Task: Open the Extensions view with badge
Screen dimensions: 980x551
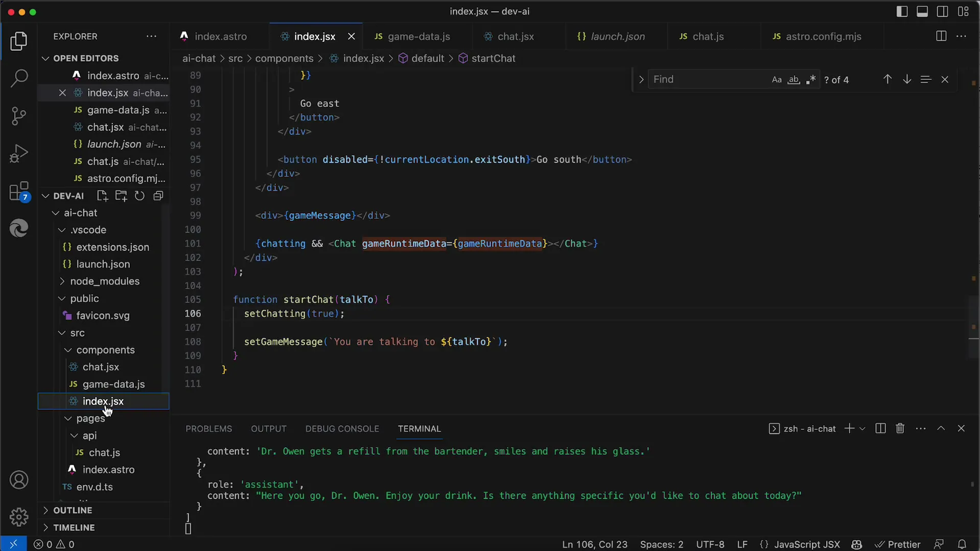Action: click(x=19, y=191)
